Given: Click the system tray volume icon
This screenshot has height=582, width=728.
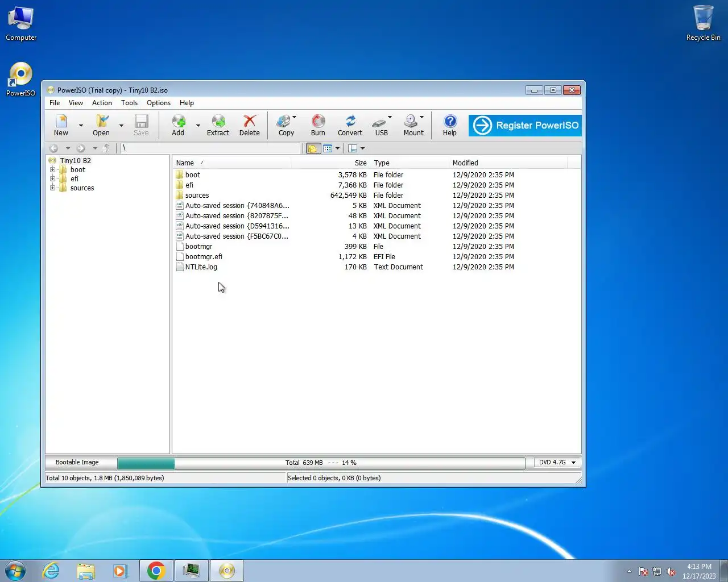Looking at the screenshot, I should [x=671, y=572].
